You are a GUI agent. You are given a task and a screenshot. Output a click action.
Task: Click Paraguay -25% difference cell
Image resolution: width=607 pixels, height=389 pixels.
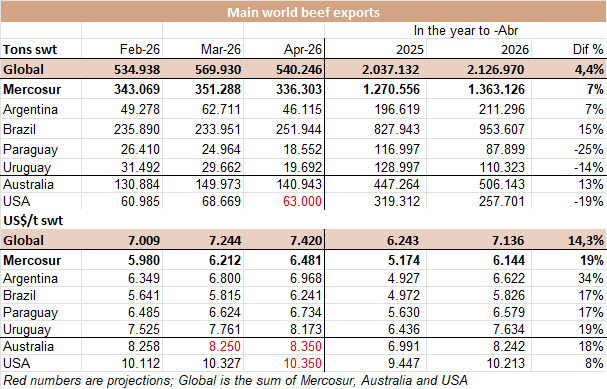point(588,149)
